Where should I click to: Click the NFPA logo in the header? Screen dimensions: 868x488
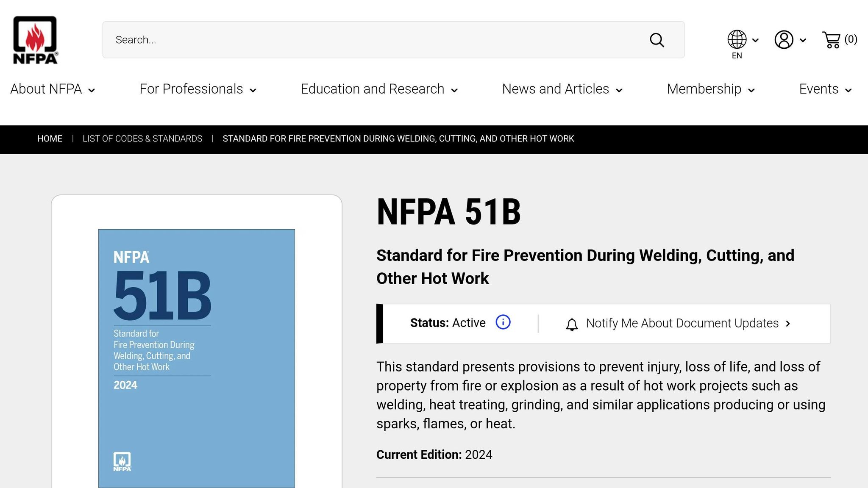coord(36,40)
